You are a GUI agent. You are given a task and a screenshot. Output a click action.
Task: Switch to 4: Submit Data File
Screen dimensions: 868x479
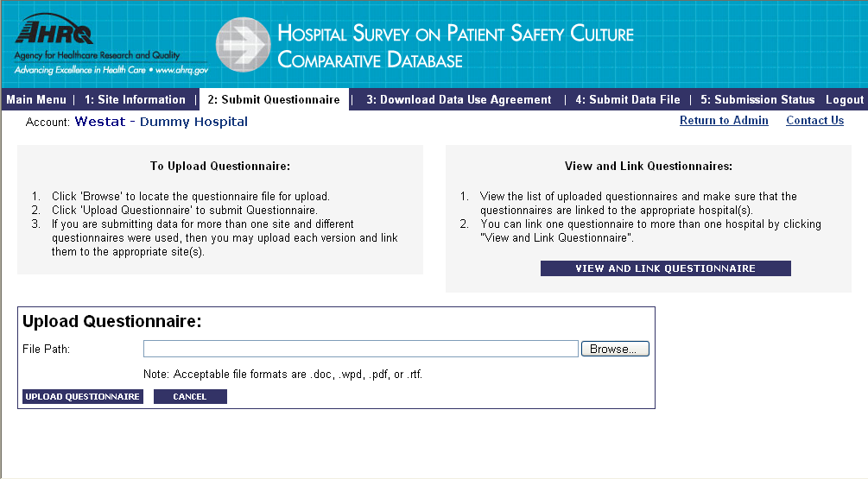click(627, 100)
